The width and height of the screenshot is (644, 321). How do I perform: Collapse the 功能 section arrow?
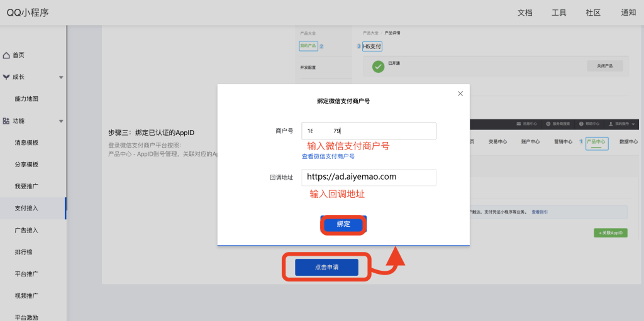61,121
